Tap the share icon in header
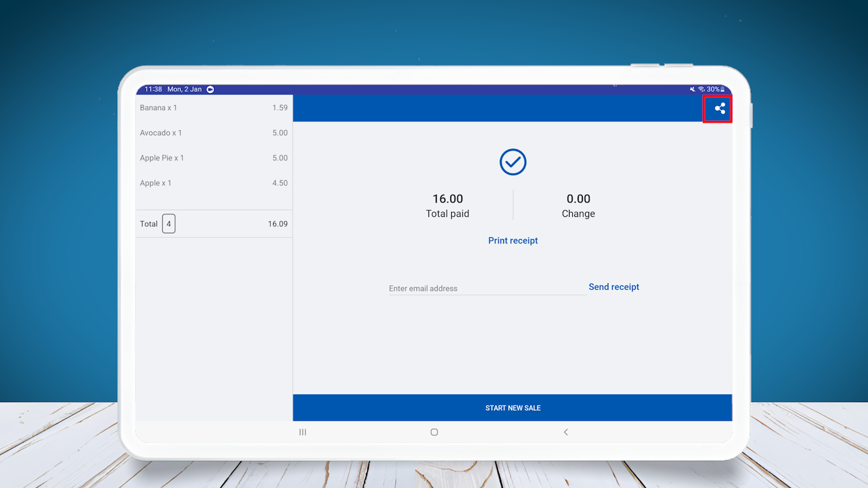This screenshot has height=488, width=868. point(720,108)
